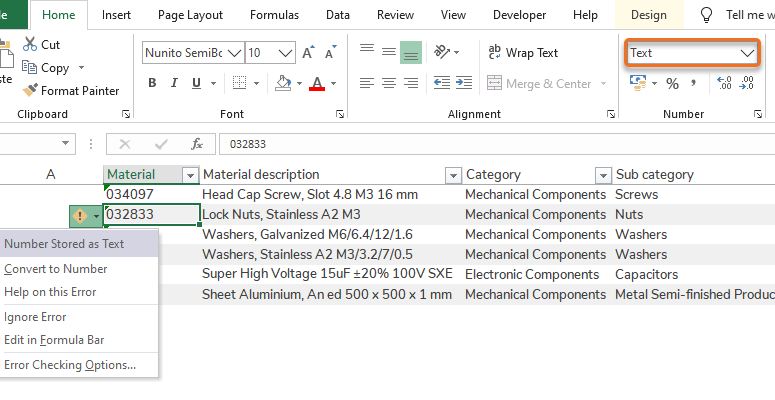
Task: Select Convert to Number menu option
Action: pos(56,269)
